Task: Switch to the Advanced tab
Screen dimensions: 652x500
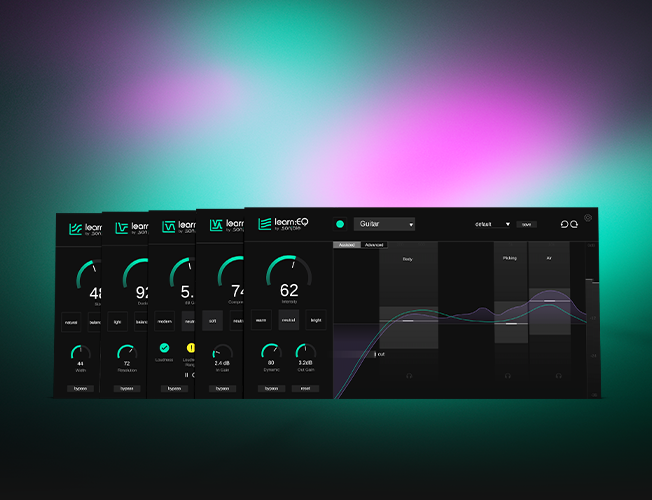Action: tap(374, 245)
